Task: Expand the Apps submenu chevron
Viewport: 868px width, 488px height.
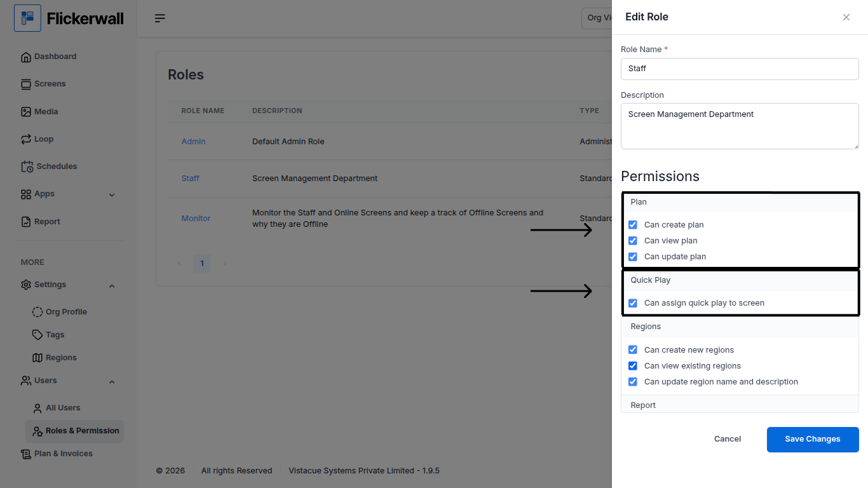Action: 112,195
